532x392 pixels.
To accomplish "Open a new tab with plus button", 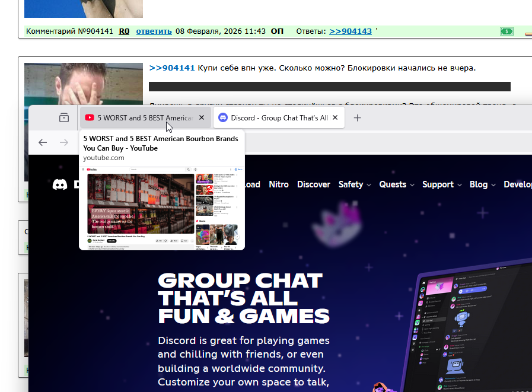I will pos(357,118).
